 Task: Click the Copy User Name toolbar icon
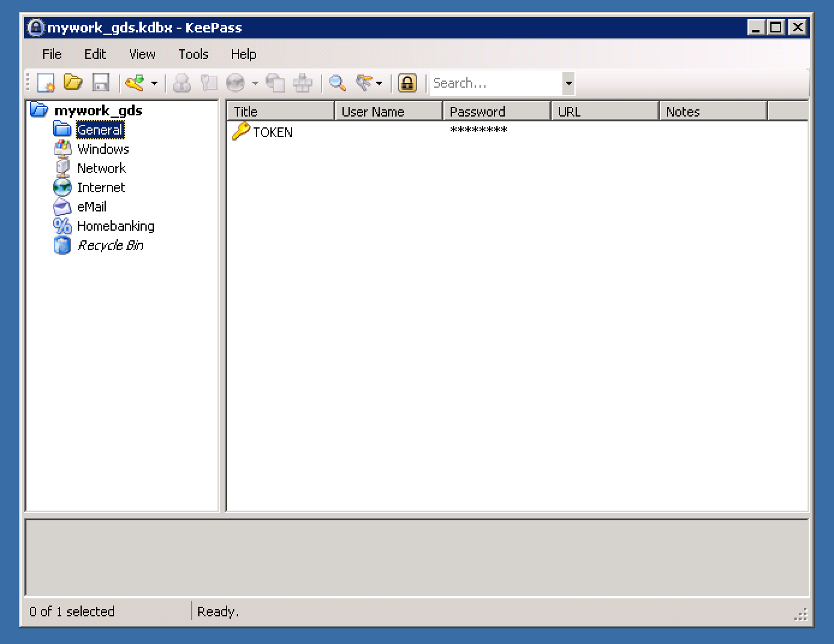pyautogui.click(x=181, y=83)
